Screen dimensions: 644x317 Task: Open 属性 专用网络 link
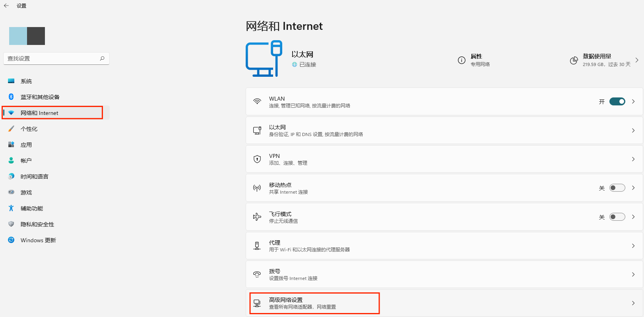[474, 60]
